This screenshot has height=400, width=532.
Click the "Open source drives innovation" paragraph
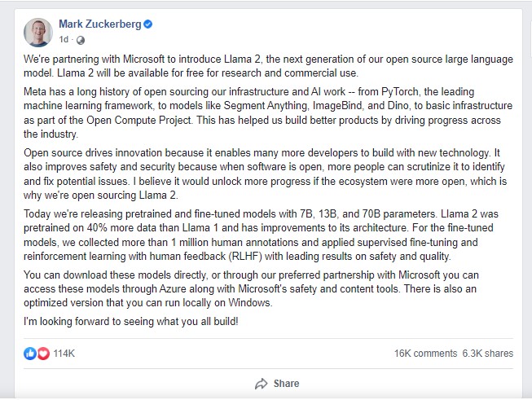click(x=265, y=174)
